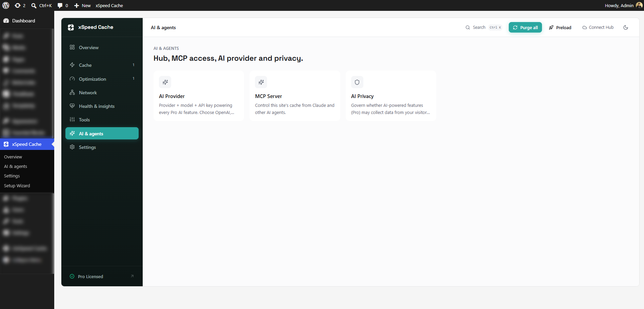Viewport: 644px width, 309px height.
Task: Open the Overview section in plugin sidebar
Action: tap(102, 47)
